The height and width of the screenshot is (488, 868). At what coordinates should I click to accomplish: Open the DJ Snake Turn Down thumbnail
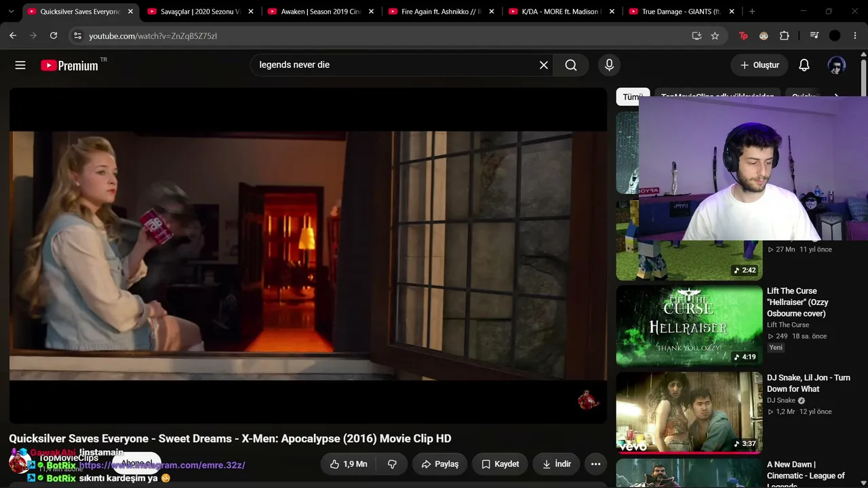[x=689, y=412]
